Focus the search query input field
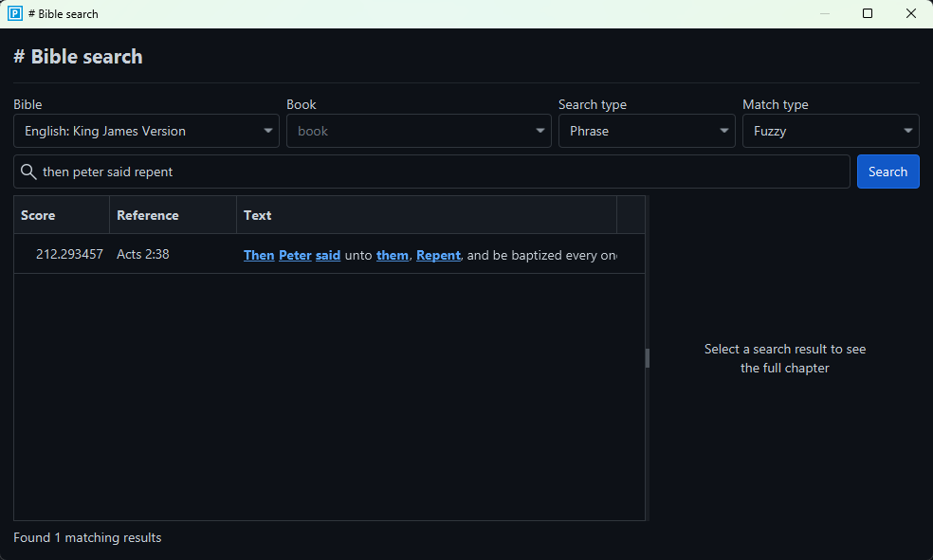The height and width of the screenshot is (560, 933). 441,172
